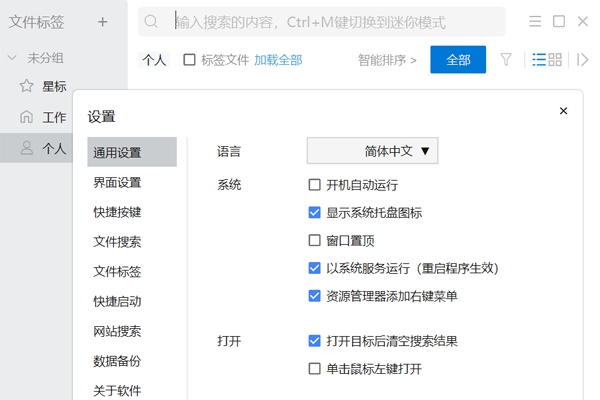Click the collapse side panel icon
The image size is (600, 400).
(583, 60)
